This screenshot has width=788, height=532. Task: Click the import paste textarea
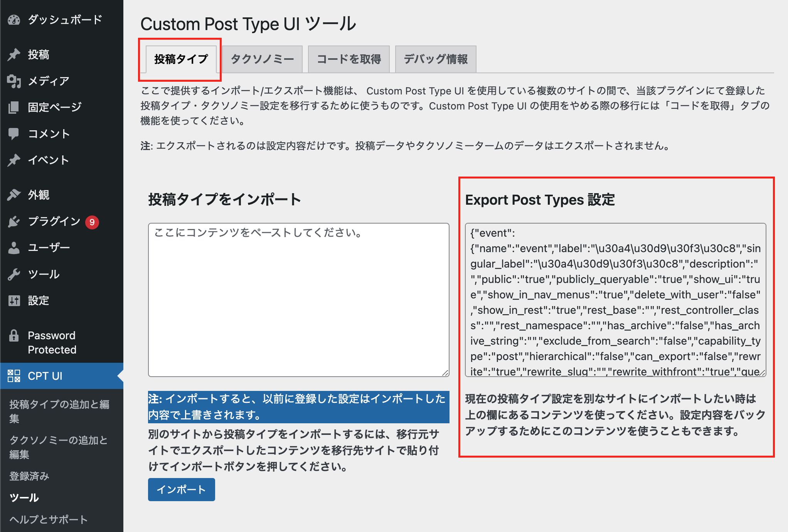[299, 300]
